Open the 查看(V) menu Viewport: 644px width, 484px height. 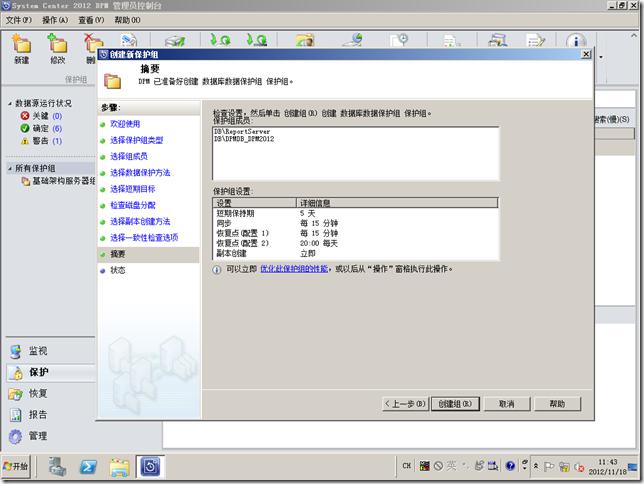[91, 20]
